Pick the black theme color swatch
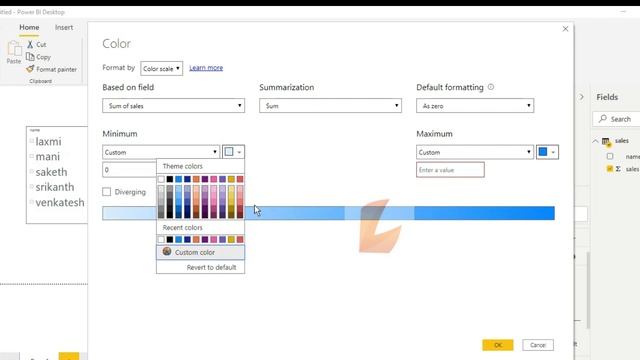 pos(170,179)
